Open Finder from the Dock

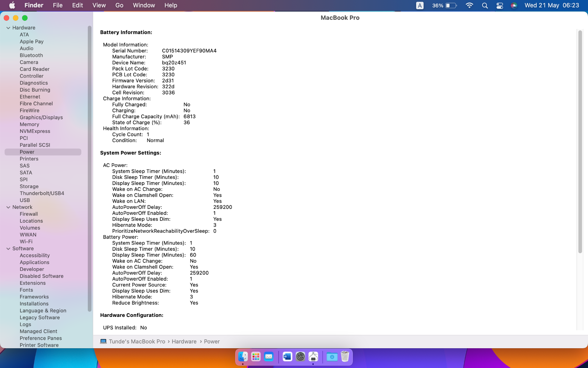tap(243, 357)
